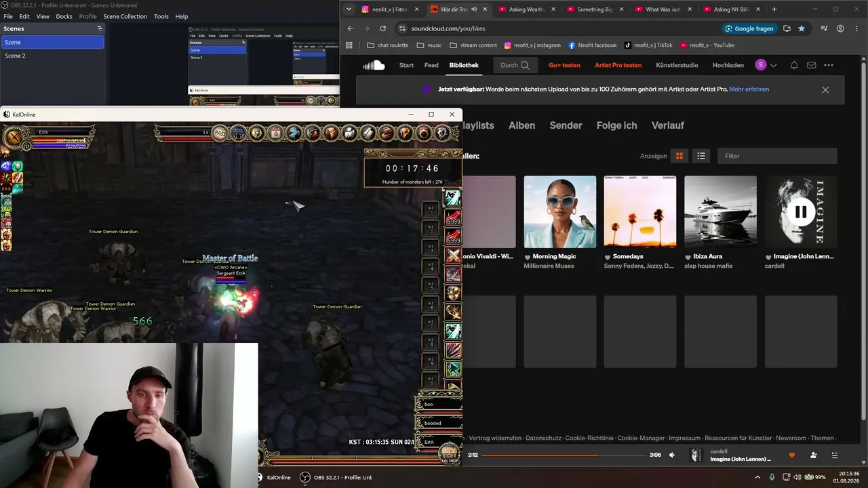Viewport: 868px width, 488px height.
Task: Click the SoundCloud search field
Action: [x=515, y=65]
